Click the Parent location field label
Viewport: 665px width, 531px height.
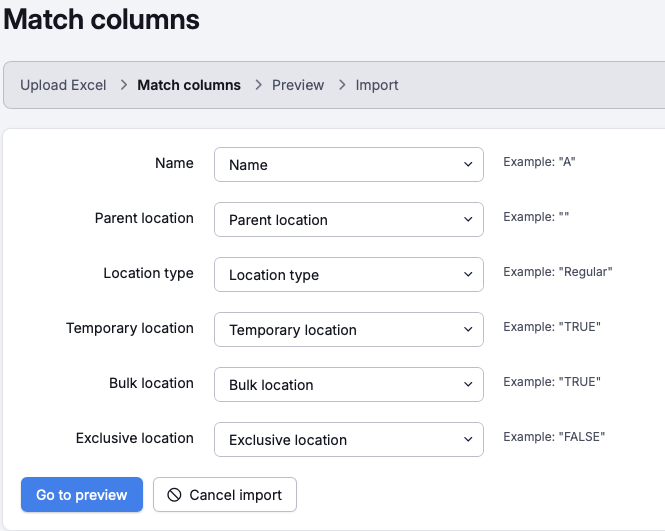pos(144,218)
